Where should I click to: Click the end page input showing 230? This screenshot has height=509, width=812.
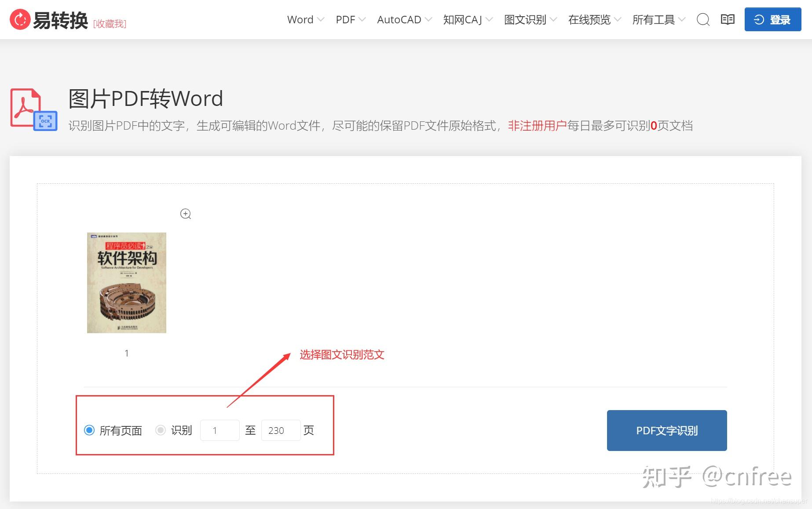pos(281,430)
